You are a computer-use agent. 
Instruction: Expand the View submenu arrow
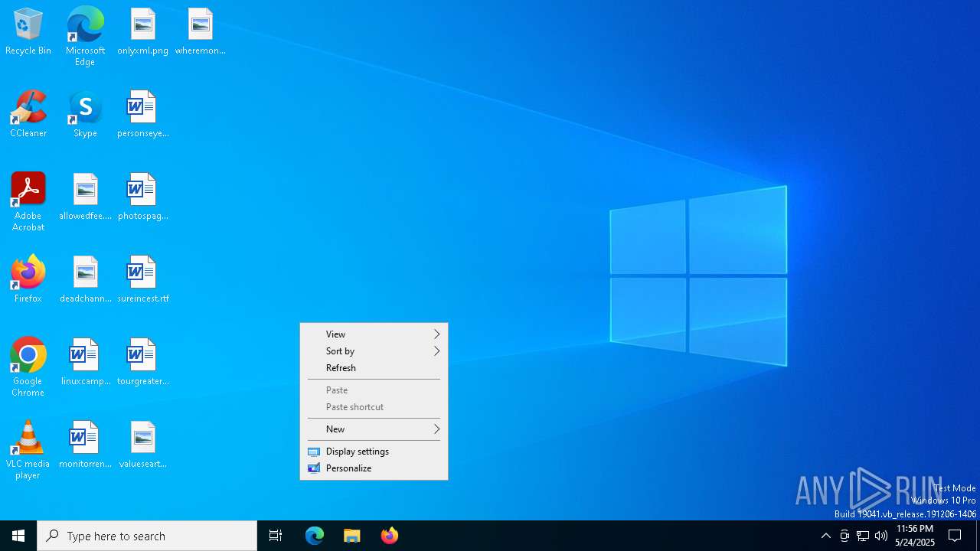click(437, 334)
